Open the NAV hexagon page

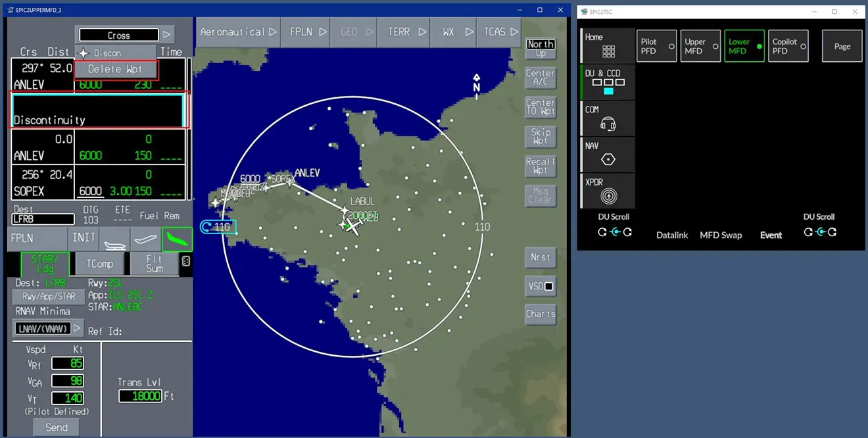608,159
